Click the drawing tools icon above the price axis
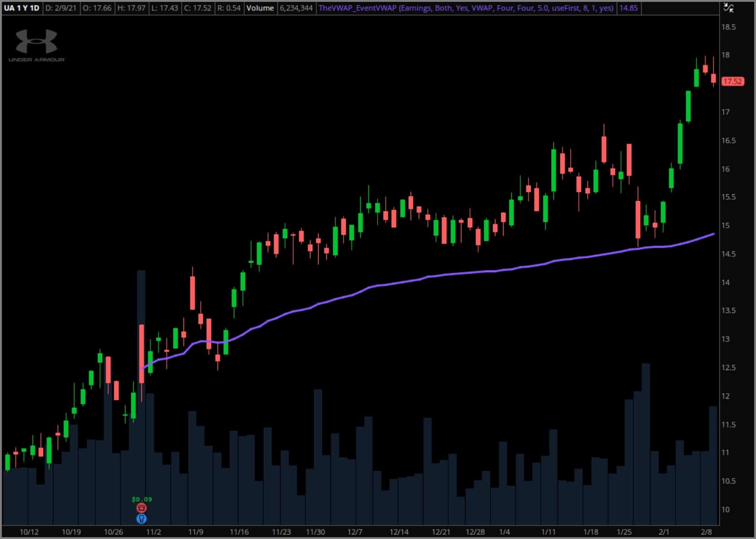 tap(728, 7)
